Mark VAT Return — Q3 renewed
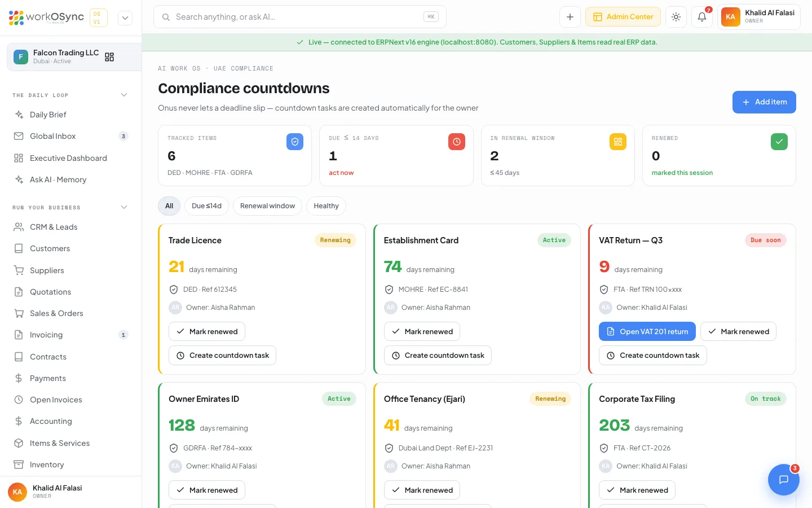Screen dimensions: 812x508 point(738,331)
